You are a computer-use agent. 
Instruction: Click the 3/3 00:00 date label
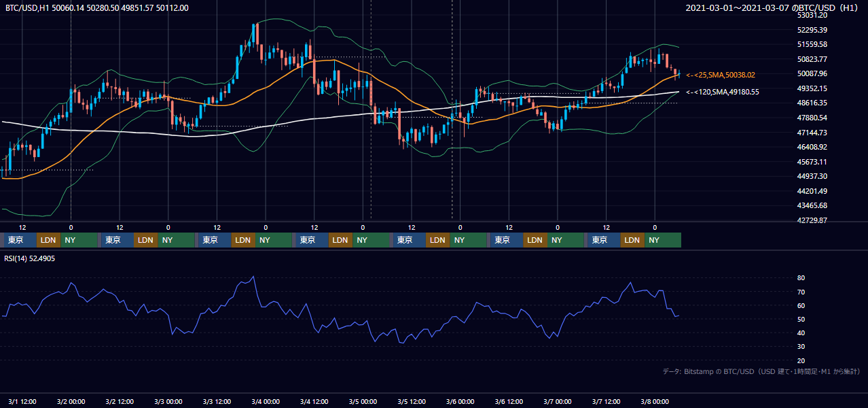(x=168, y=401)
